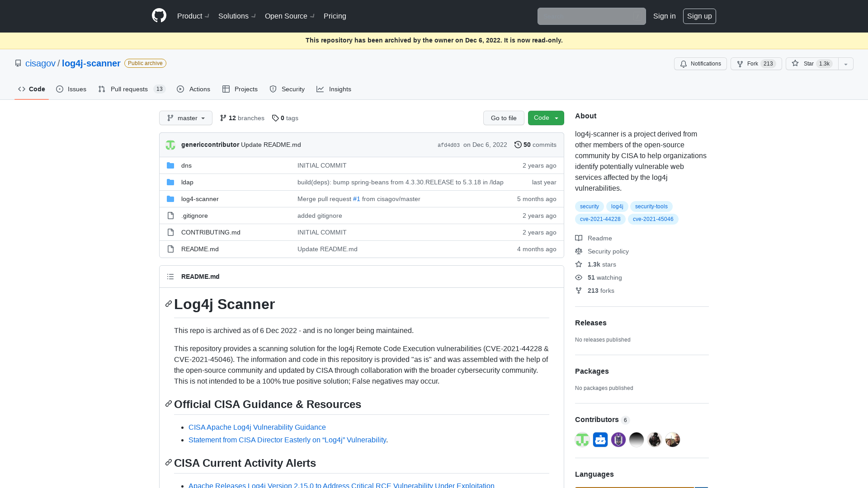Image resolution: width=868 pixels, height=488 pixels.
Task: Open the Insights tab
Action: (334, 89)
